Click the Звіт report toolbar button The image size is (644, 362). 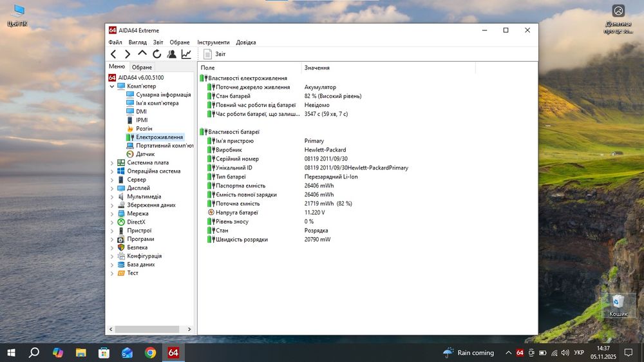[x=215, y=54]
